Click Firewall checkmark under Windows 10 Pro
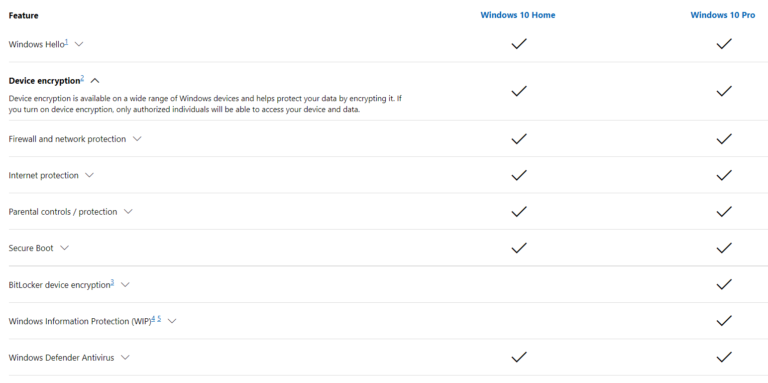Screen dimensions: 768x383 pos(724,139)
